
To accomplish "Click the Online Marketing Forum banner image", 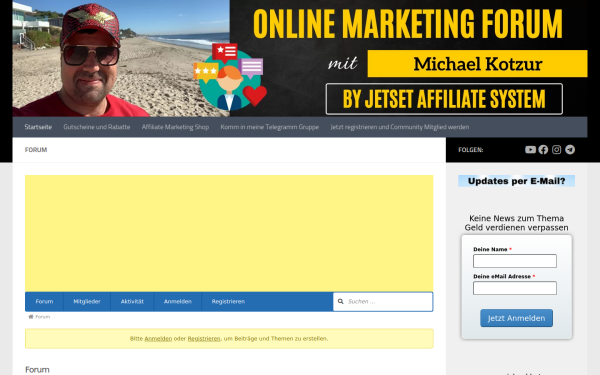I will point(300,58).
